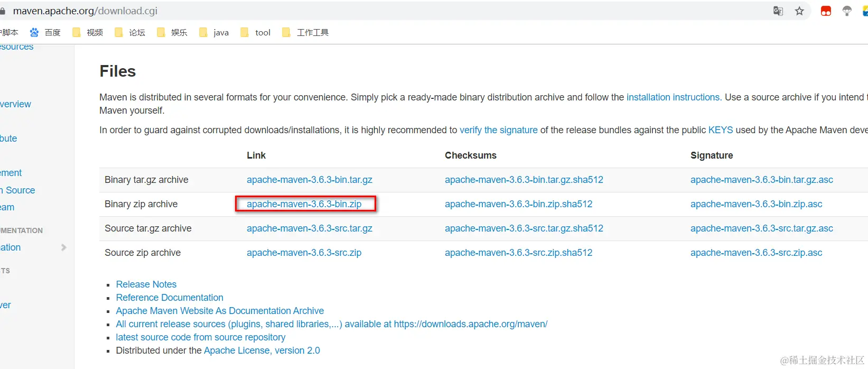This screenshot has width=868, height=369.
Task: Expand the sidebar arrow beside 'ation' item
Action: (64, 247)
